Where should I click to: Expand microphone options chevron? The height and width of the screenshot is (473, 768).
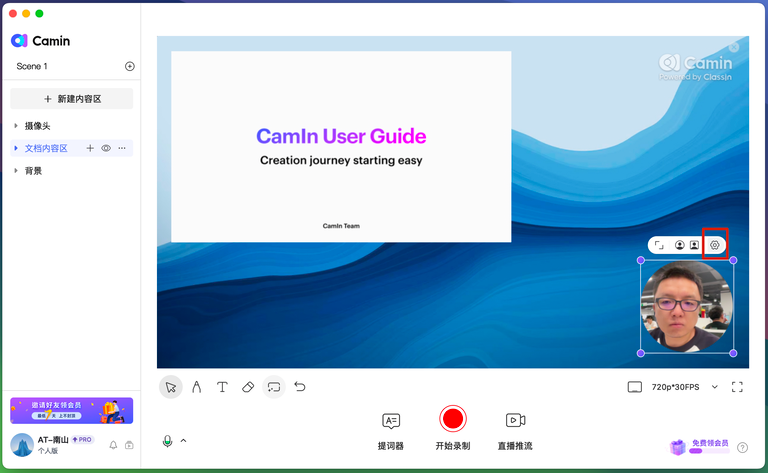tap(183, 441)
